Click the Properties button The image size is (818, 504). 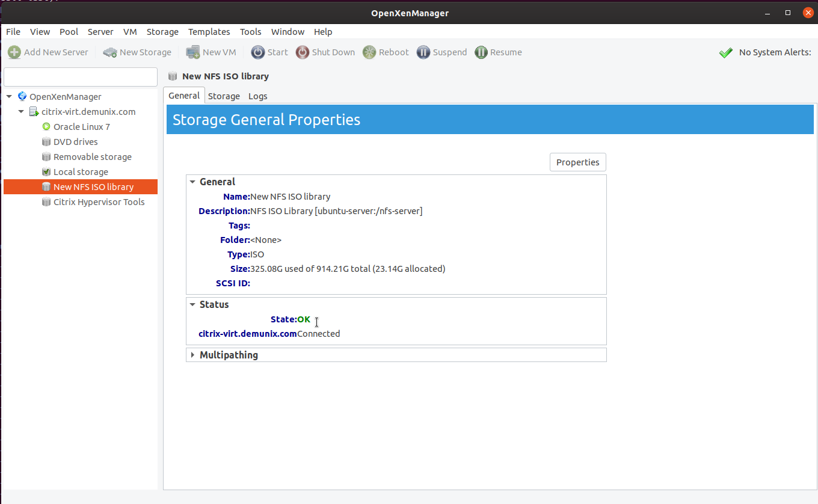coord(577,162)
